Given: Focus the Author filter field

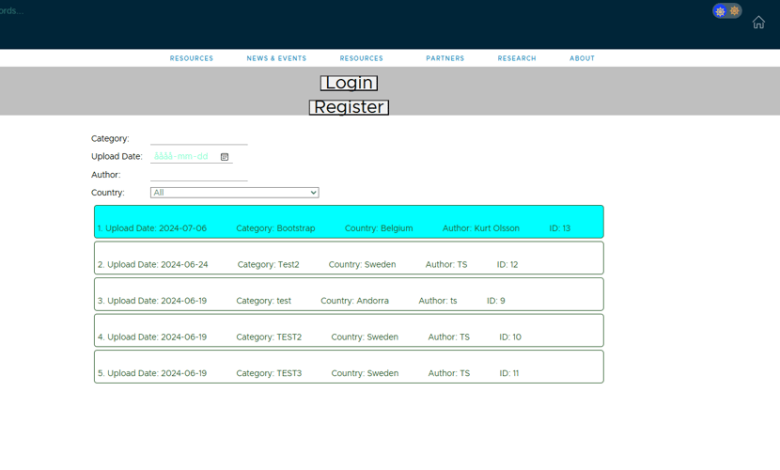Looking at the screenshot, I should pyautogui.click(x=199, y=175).
